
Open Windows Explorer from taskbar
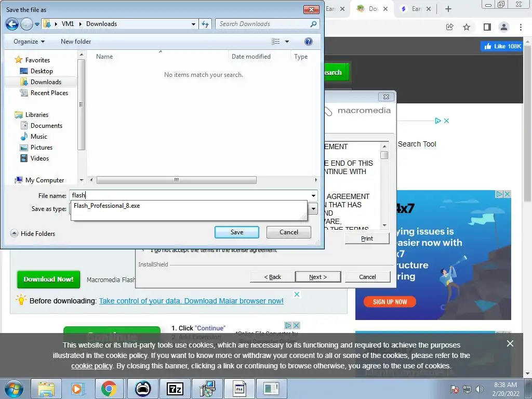[x=46, y=389]
